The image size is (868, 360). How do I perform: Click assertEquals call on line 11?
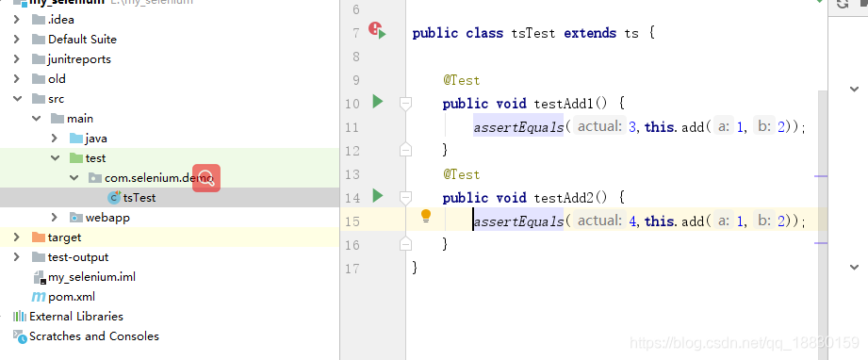coord(518,127)
